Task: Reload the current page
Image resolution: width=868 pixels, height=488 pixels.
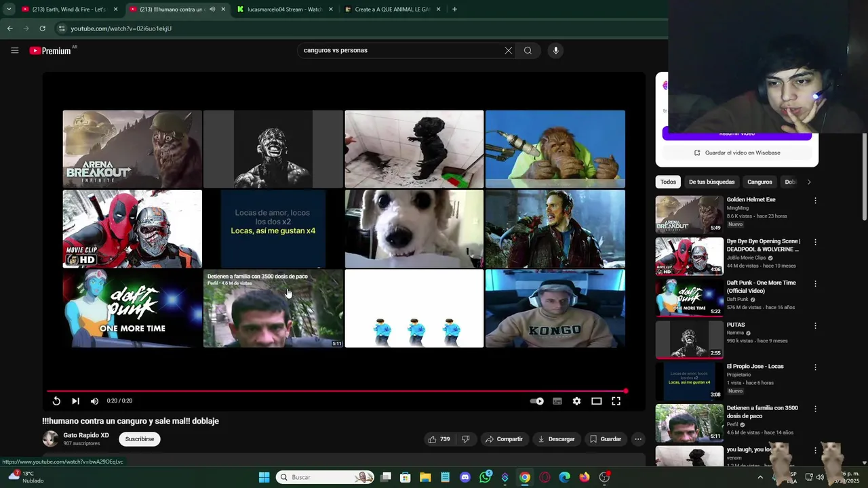Action: (x=42, y=28)
